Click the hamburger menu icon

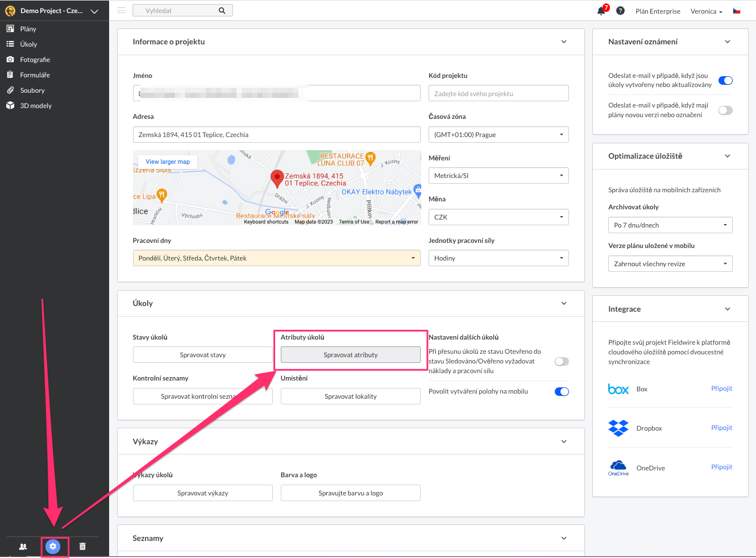[121, 10]
